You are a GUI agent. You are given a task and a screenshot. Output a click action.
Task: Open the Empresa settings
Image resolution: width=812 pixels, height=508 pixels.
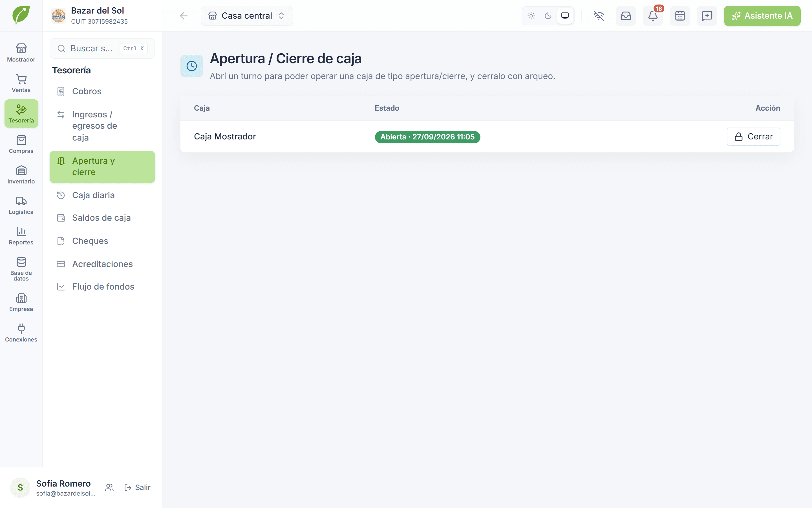pos(21,302)
